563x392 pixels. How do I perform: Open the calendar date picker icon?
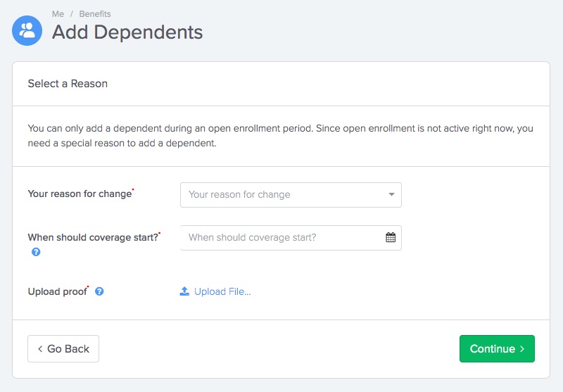391,237
